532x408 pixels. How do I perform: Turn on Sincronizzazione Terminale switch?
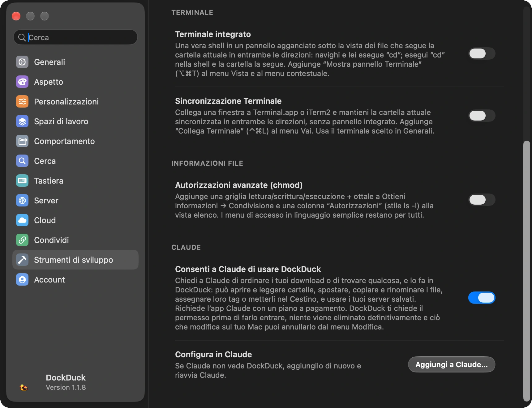click(482, 116)
